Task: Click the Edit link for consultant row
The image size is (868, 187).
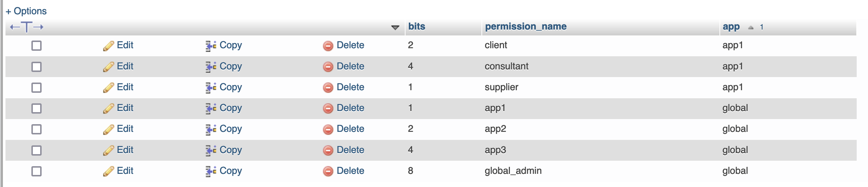Action: (125, 66)
